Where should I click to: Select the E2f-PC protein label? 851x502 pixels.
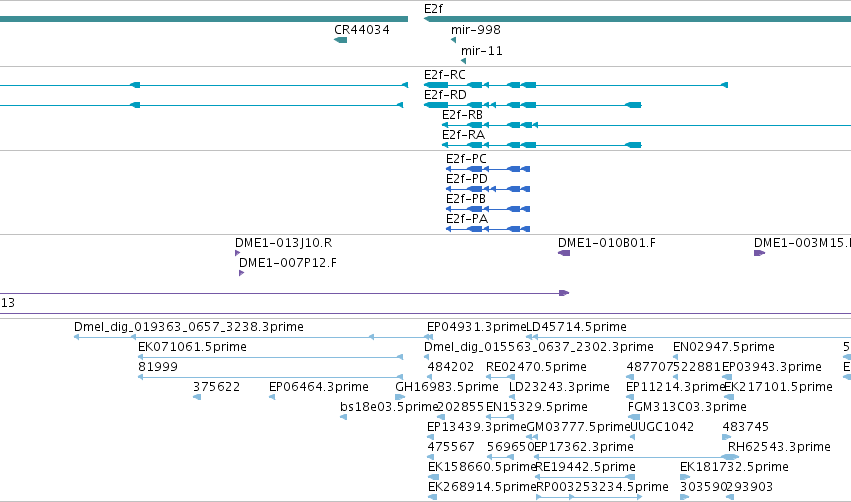[466, 159]
